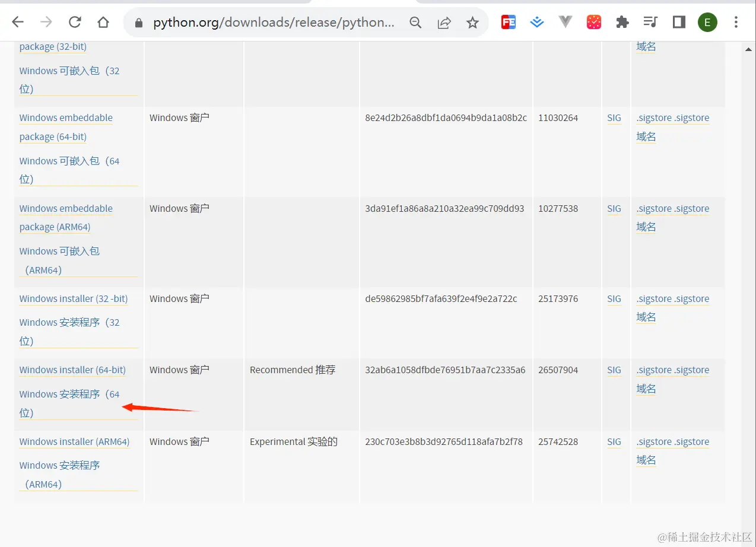
Task: Select MD5 hash 8e24d2b26a8dbf1da0694b9da1a08b2c
Action: (446, 118)
